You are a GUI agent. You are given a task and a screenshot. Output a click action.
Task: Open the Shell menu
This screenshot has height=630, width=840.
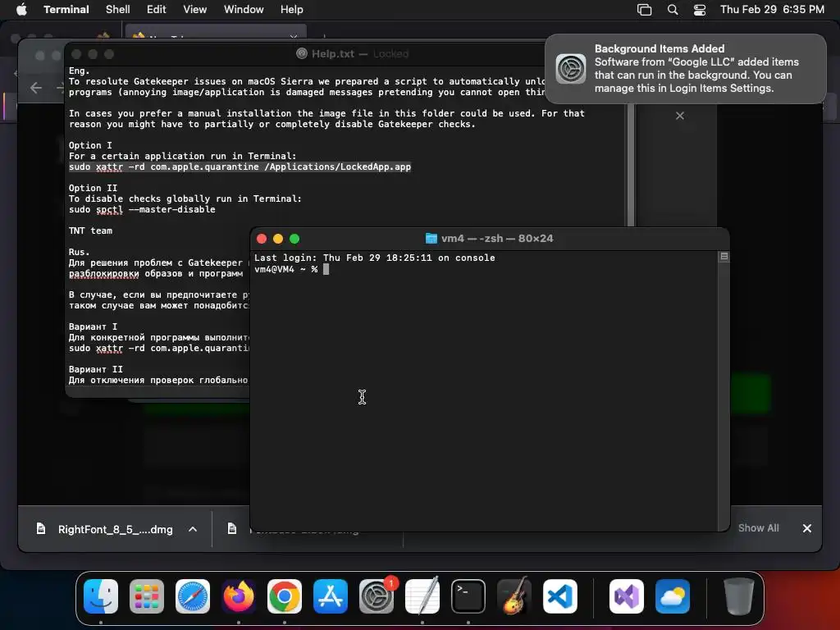[118, 10]
